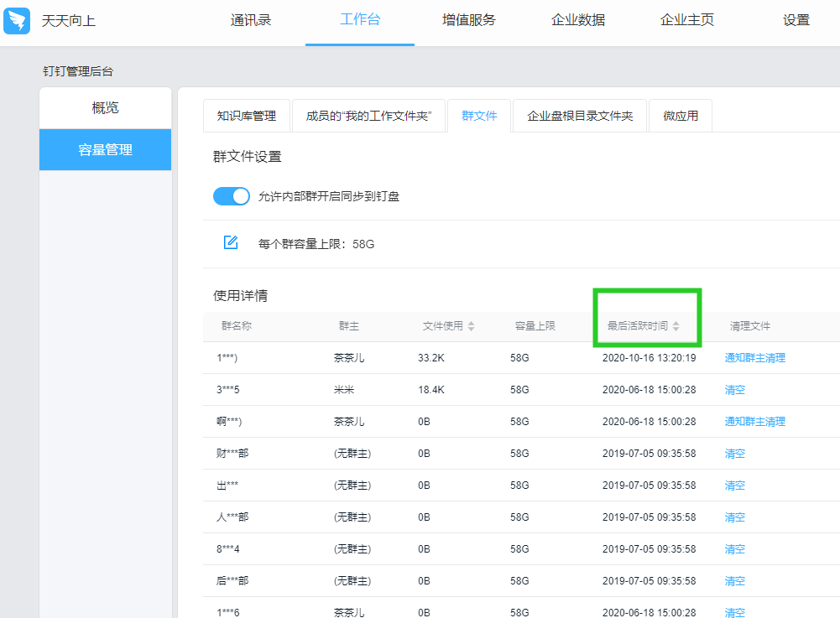The height and width of the screenshot is (618, 840).
Task: Select 容量管理 in the left sidebar
Action: click(x=105, y=149)
